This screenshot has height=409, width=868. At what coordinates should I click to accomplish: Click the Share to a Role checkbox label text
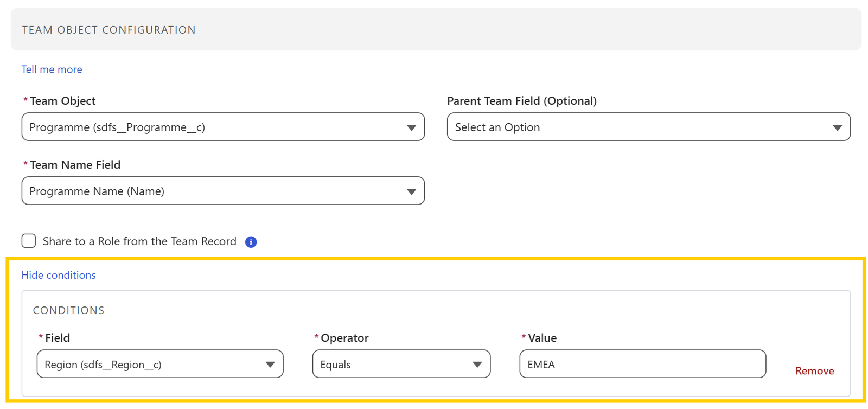point(139,241)
